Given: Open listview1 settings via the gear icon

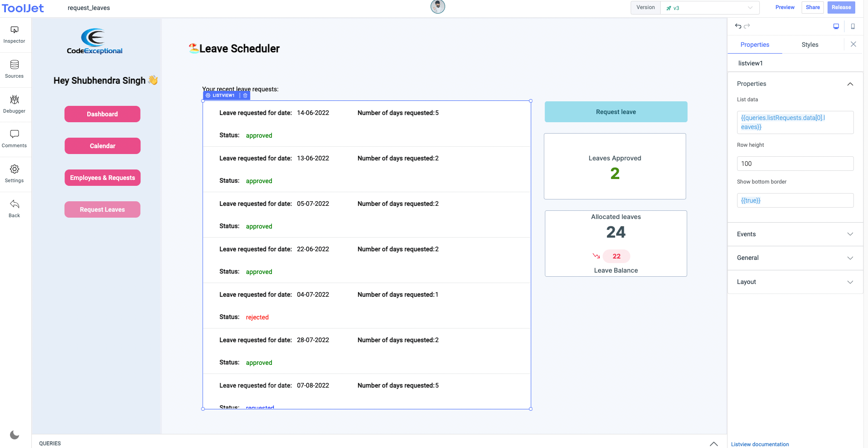Looking at the screenshot, I should tap(208, 95).
